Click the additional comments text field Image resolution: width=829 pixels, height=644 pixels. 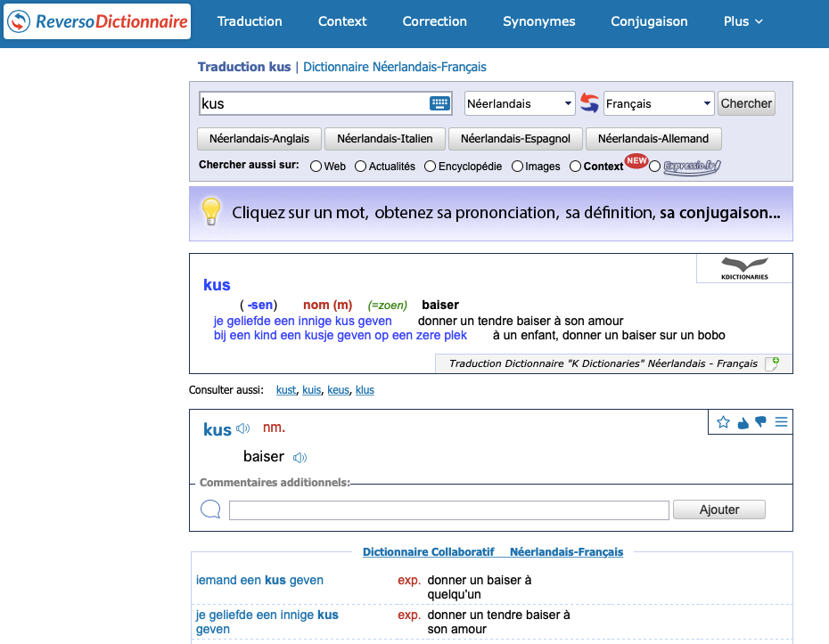click(x=448, y=510)
